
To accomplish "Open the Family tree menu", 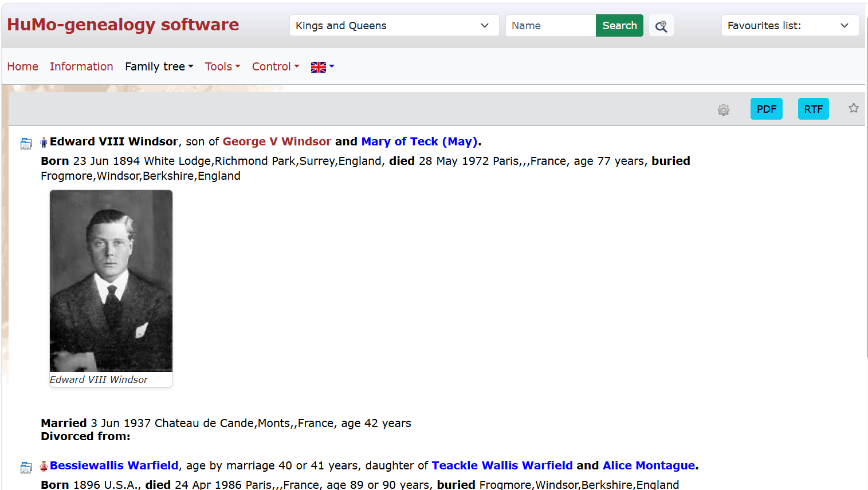I will pyautogui.click(x=159, y=66).
